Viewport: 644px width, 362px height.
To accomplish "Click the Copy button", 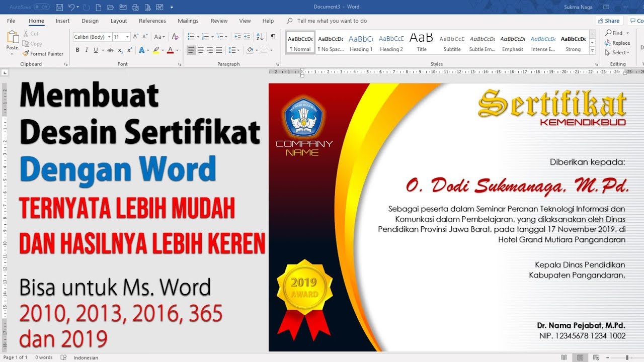I will 33,44.
